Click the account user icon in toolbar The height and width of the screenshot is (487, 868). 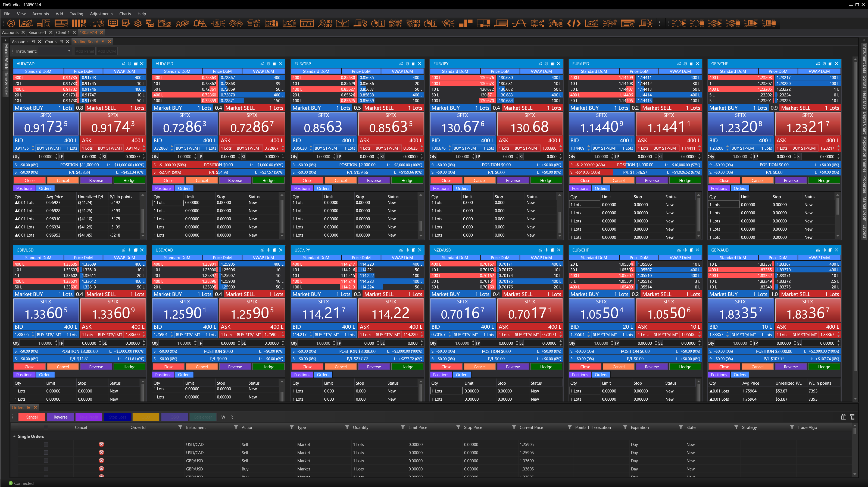(11, 23)
